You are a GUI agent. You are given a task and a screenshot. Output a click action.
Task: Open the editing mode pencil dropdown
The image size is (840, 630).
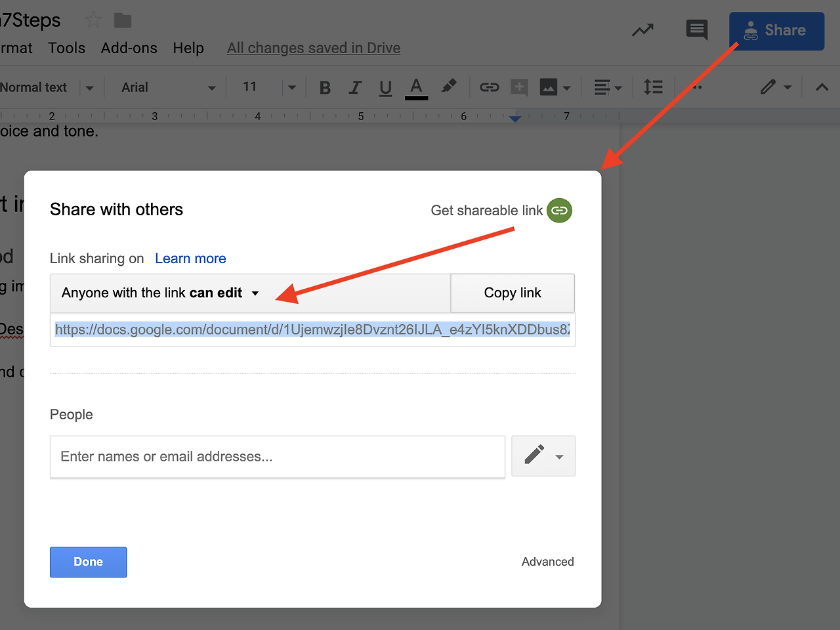click(x=776, y=87)
